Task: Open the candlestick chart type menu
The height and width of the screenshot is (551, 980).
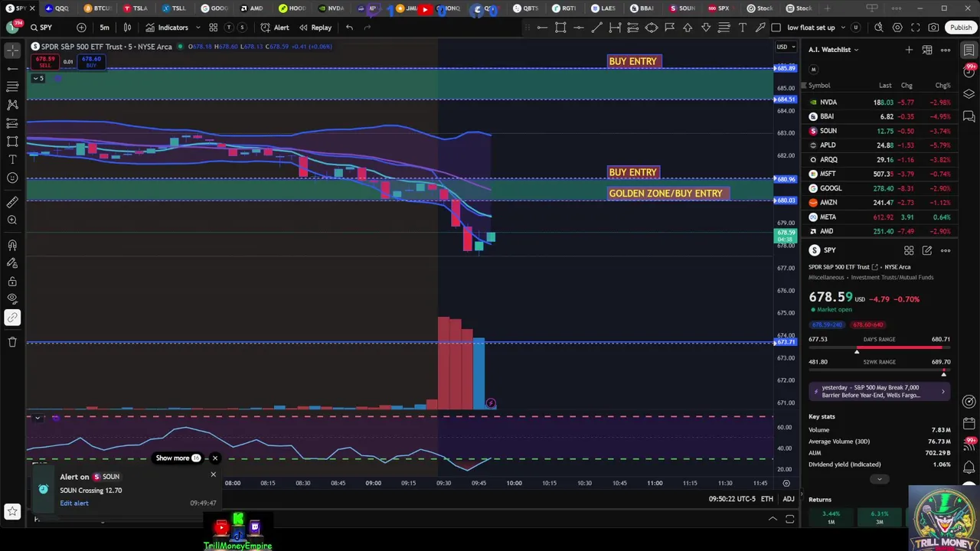Action: pyautogui.click(x=127, y=28)
